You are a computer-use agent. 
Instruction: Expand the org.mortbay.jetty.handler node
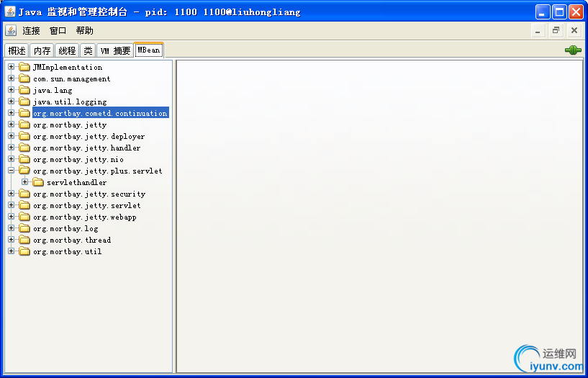(x=12, y=148)
